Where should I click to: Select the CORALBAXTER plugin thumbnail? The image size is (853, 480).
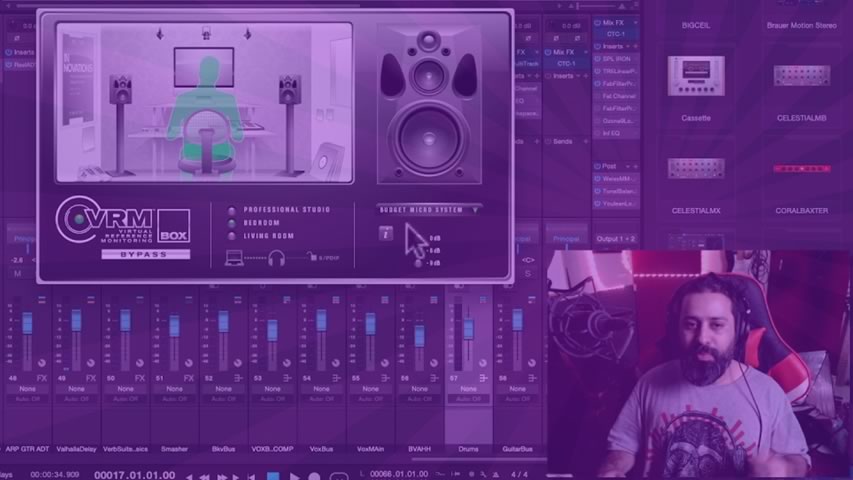801,169
